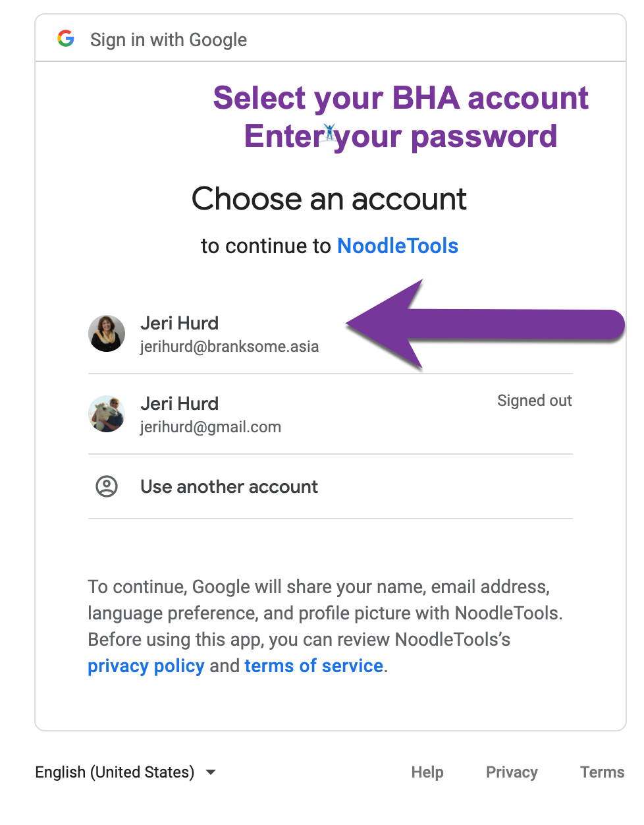
Task: Click the Google G logo
Action: click(x=66, y=39)
